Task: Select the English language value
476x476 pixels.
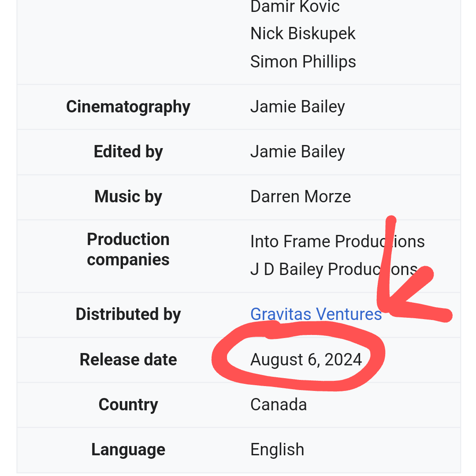Action: click(x=277, y=450)
